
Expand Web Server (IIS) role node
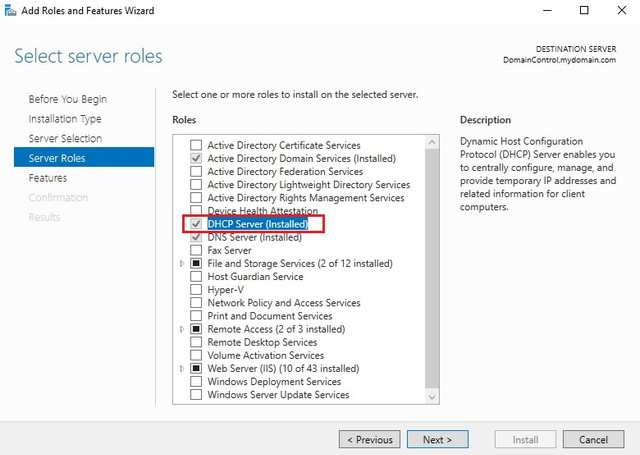182,368
